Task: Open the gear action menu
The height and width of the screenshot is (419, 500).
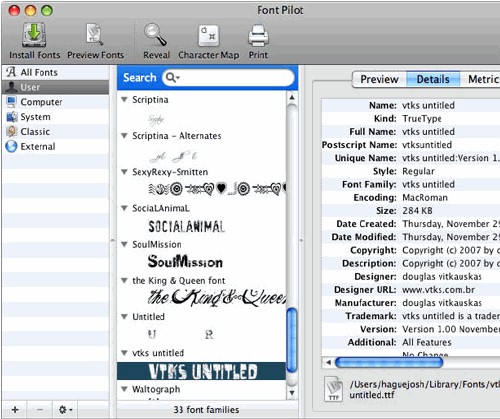Action: 65,409
